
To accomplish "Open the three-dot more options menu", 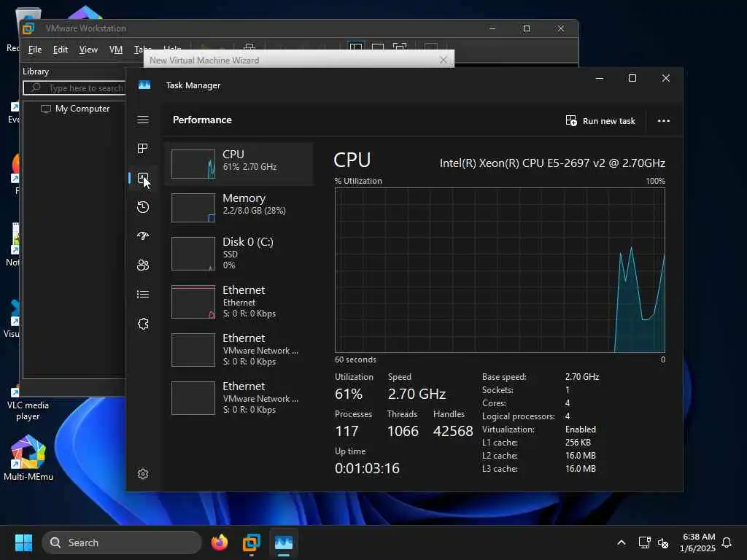I will tap(664, 121).
